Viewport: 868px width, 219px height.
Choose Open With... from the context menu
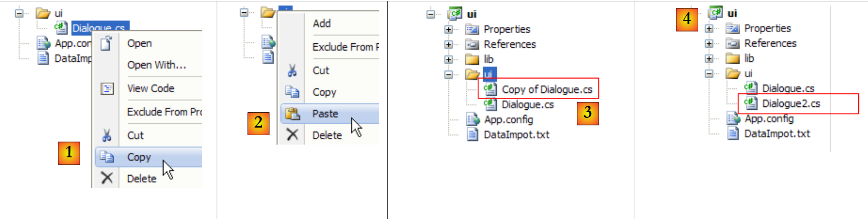point(156,65)
